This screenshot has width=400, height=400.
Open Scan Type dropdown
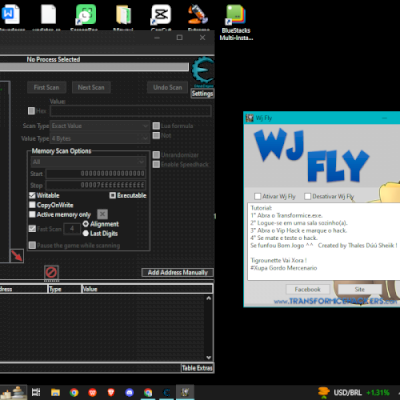tap(100, 126)
